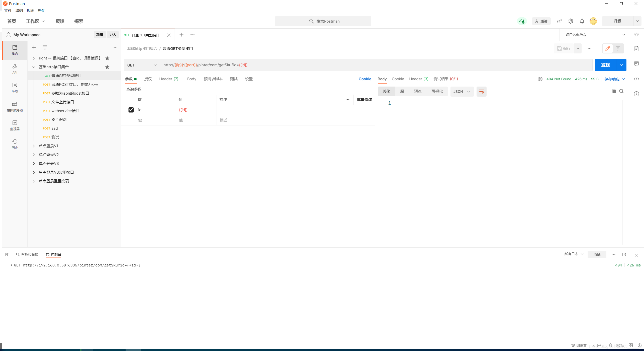
Task: Open the JSON format dropdown
Action: tap(462, 92)
